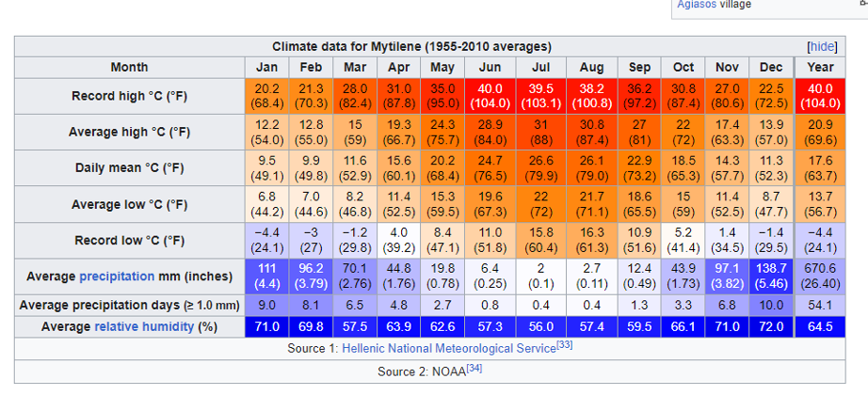Click December precipitation value 138.7
The width and height of the screenshot is (868, 395).
click(771, 276)
